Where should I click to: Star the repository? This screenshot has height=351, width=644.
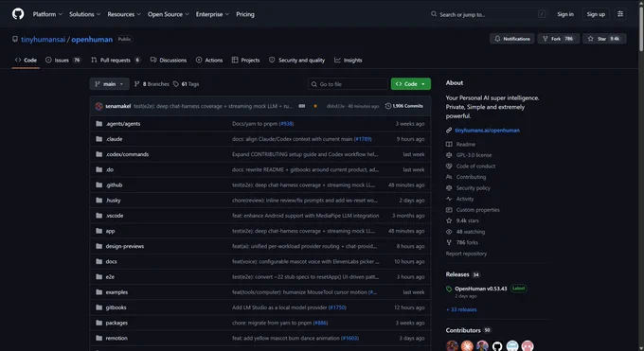click(x=604, y=39)
